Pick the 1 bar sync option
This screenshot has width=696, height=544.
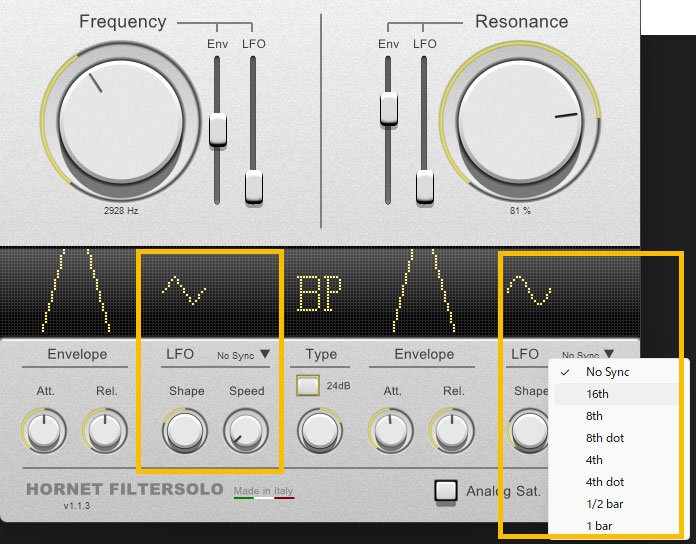(x=600, y=526)
